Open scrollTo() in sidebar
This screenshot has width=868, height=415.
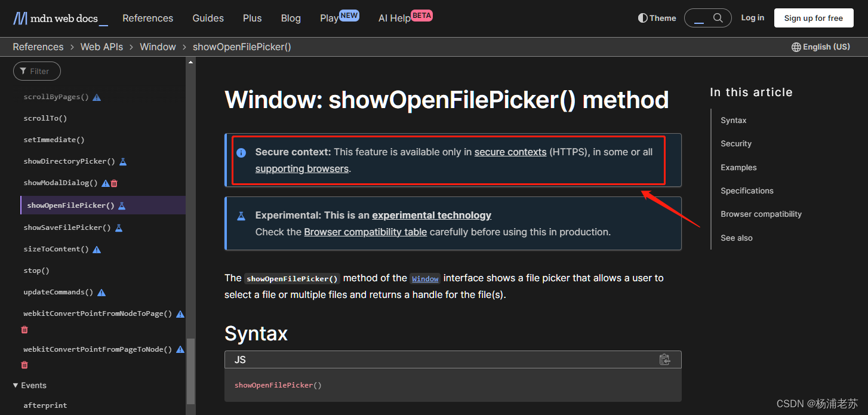pos(45,118)
